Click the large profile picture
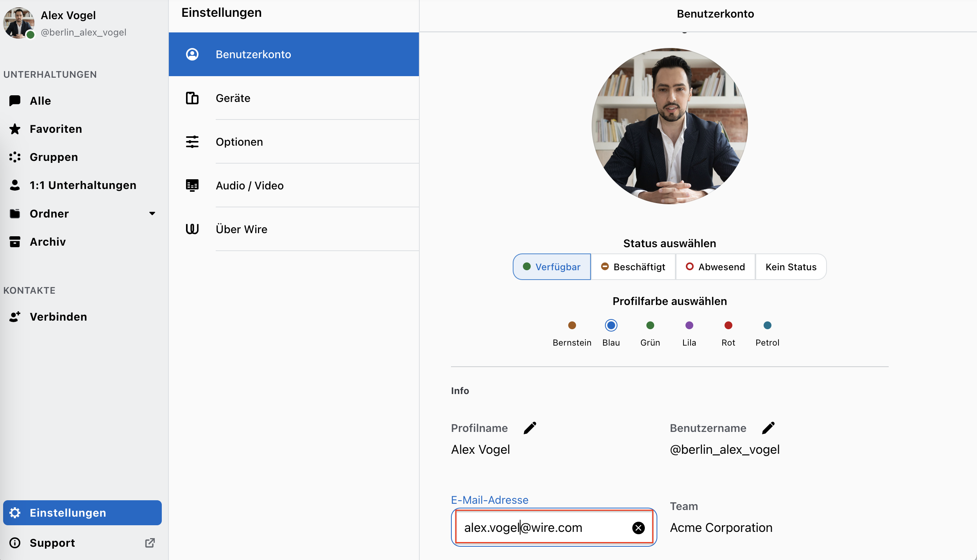Screen dimensions: 977x560 click(670, 126)
